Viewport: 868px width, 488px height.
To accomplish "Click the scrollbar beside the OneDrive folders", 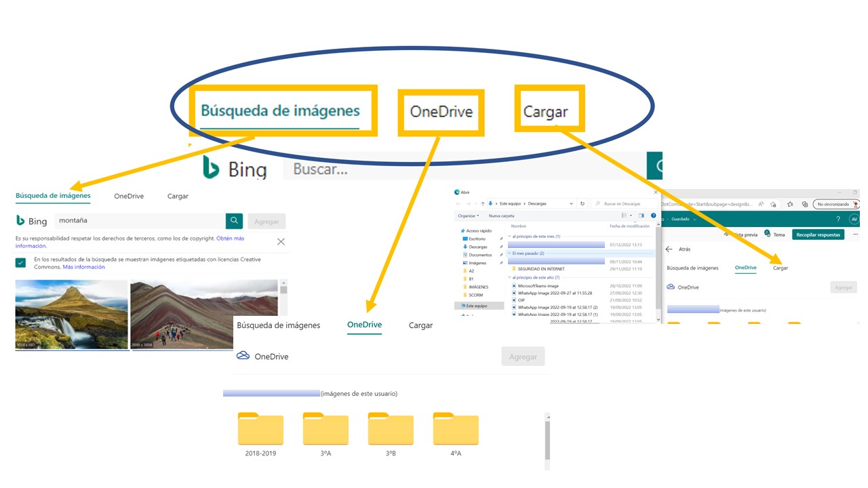I will pos(548,441).
